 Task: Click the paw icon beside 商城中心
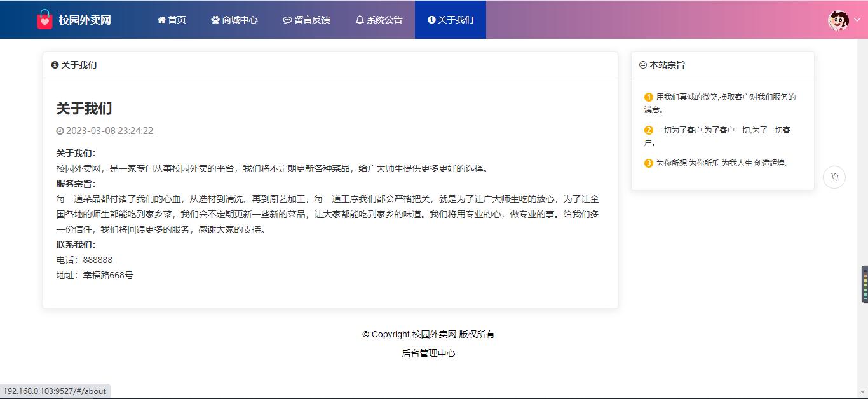click(x=215, y=20)
